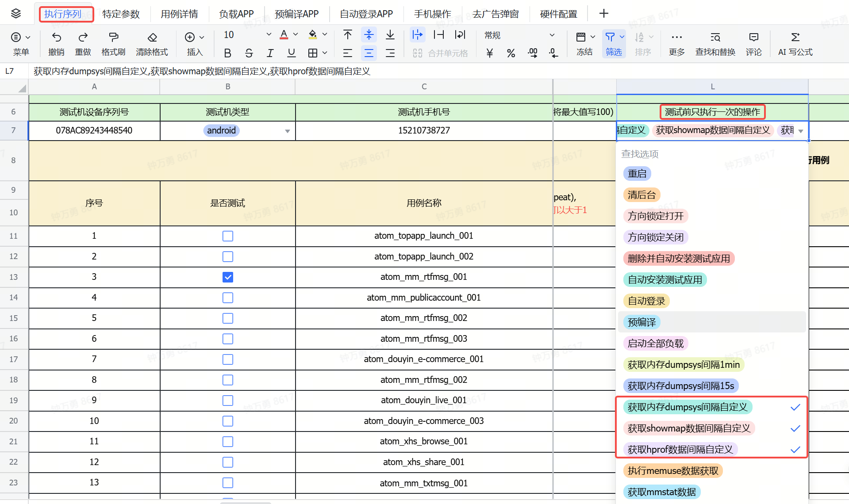Screen dimensions: 849x504
Task: Click the cell borders icon
Action: point(313,53)
